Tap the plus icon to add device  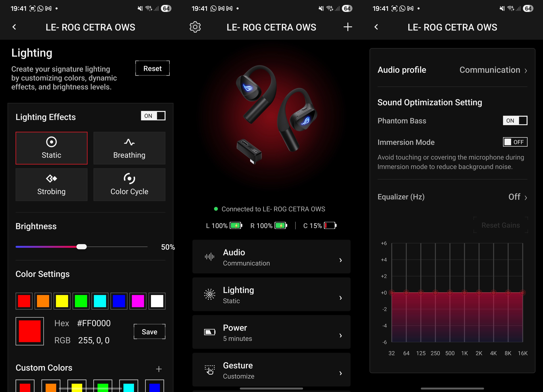tap(348, 27)
